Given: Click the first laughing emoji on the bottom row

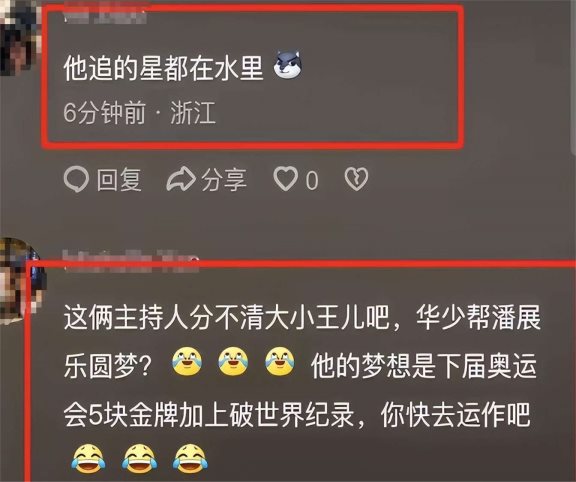Looking at the screenshot, I should pyautogui.click(x=88, y=458).
